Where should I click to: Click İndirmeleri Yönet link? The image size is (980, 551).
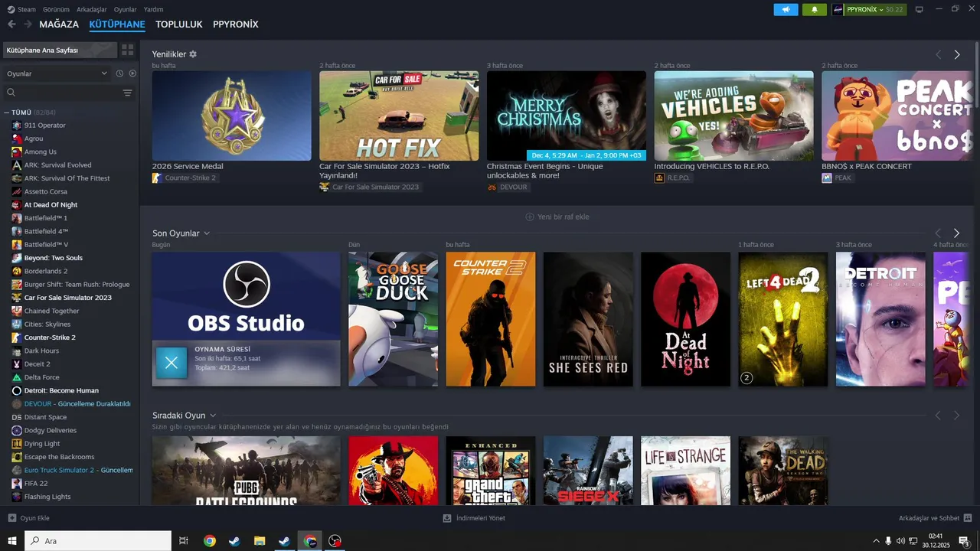click(474, 518)
